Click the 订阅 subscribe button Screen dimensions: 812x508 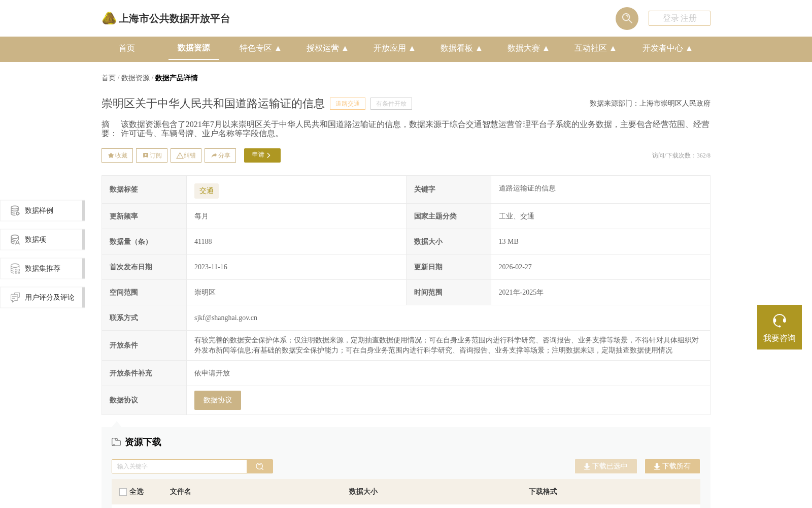pyautogui.click(x=152, y=155)
